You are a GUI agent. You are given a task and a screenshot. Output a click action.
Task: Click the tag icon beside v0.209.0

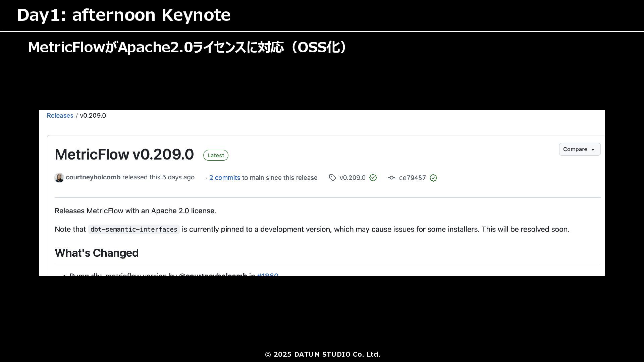332,178
